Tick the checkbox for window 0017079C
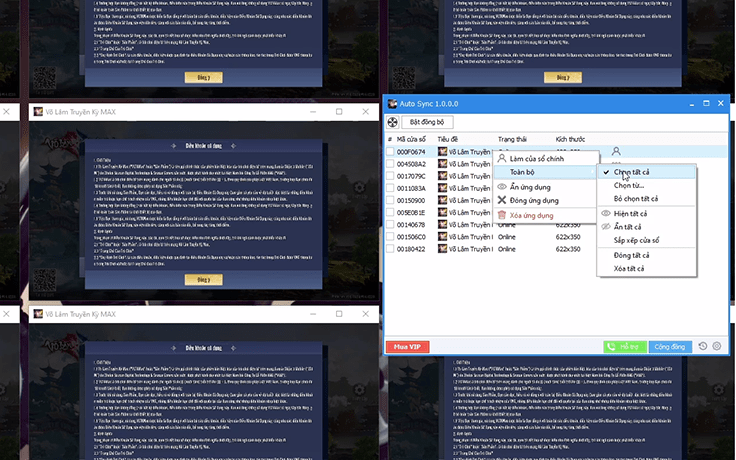Screen dimensions: 736x460 point(390,176)
